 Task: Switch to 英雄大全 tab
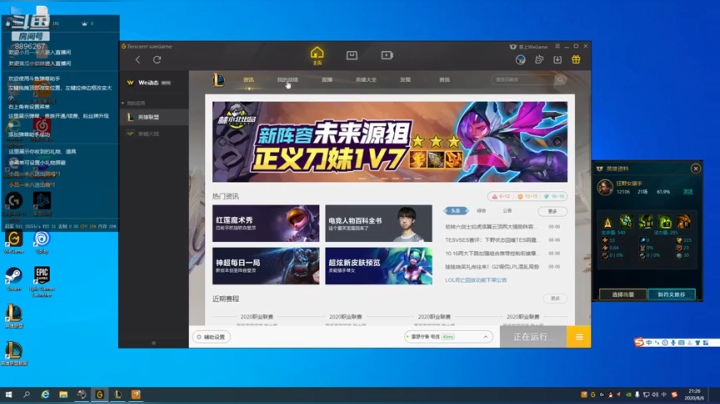[x=366, y=80]
